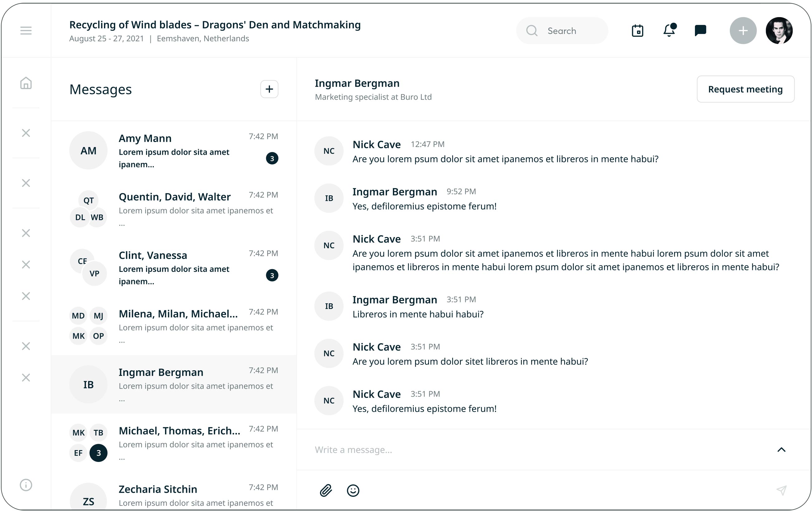Open notifications bell icon
The height and width of the screenshot is (513, 812).
coord(669,31)
